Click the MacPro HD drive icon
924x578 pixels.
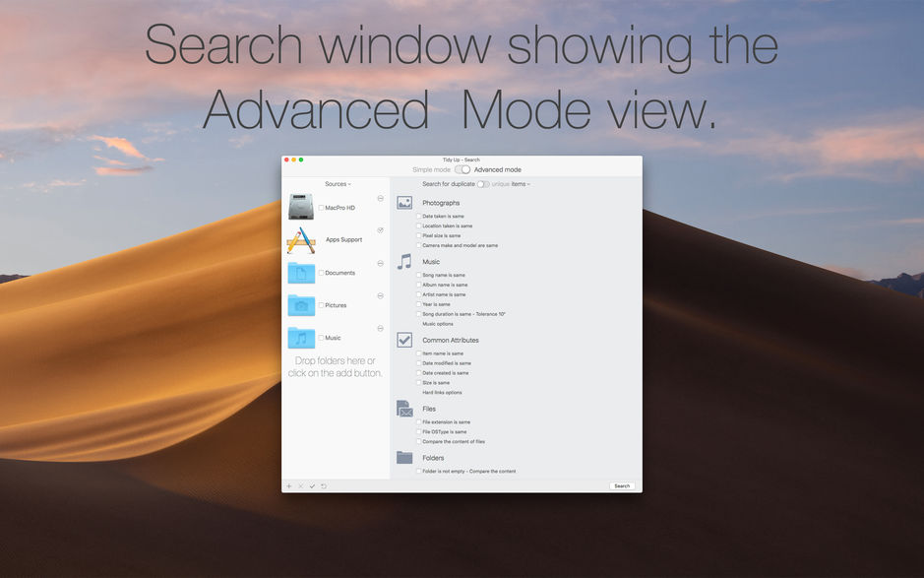click(300, 207)
